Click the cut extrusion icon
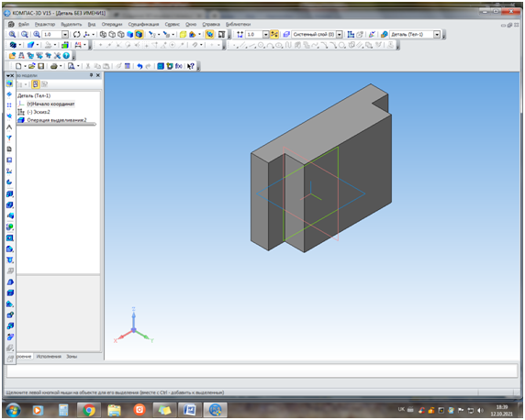The height and width of the screenshot is (420, 525). point(10,204)
